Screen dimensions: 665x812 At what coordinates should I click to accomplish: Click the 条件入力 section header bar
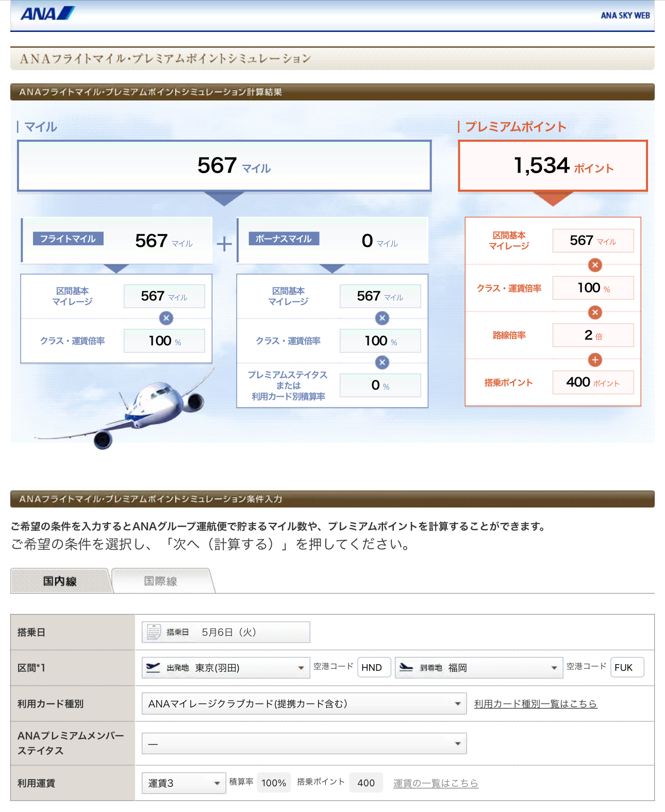click(x=332, y=499)
